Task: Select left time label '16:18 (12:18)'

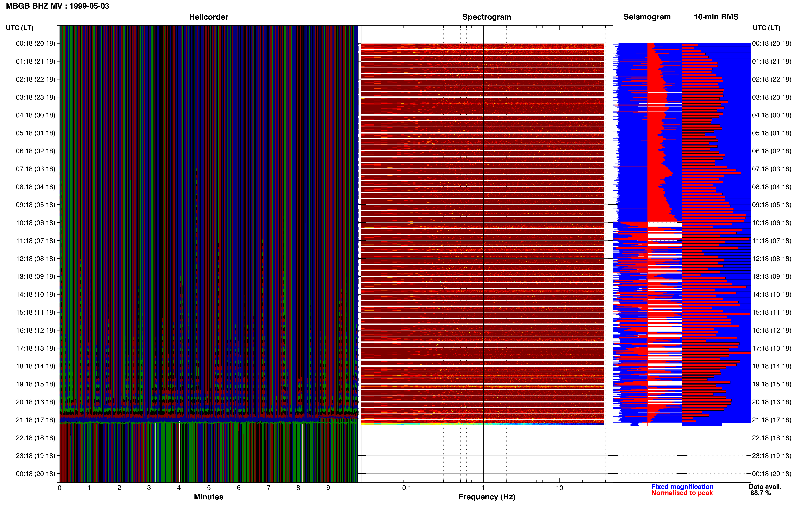Action: coord(36,330)
